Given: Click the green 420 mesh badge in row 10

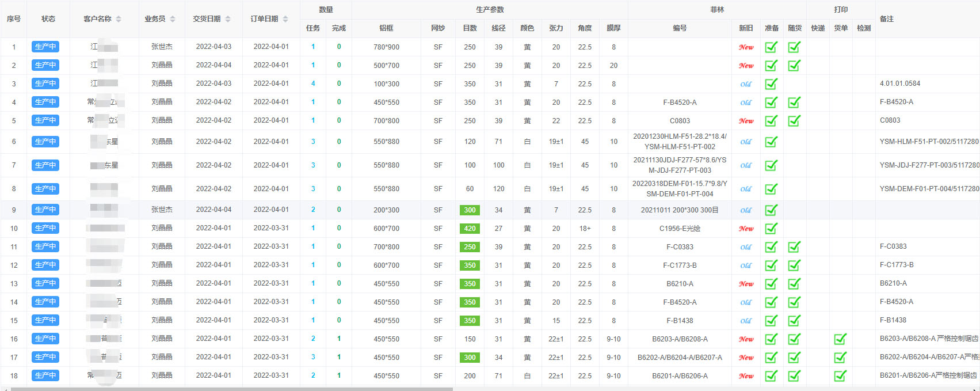Looking at the screenshot, I should 470,229.
